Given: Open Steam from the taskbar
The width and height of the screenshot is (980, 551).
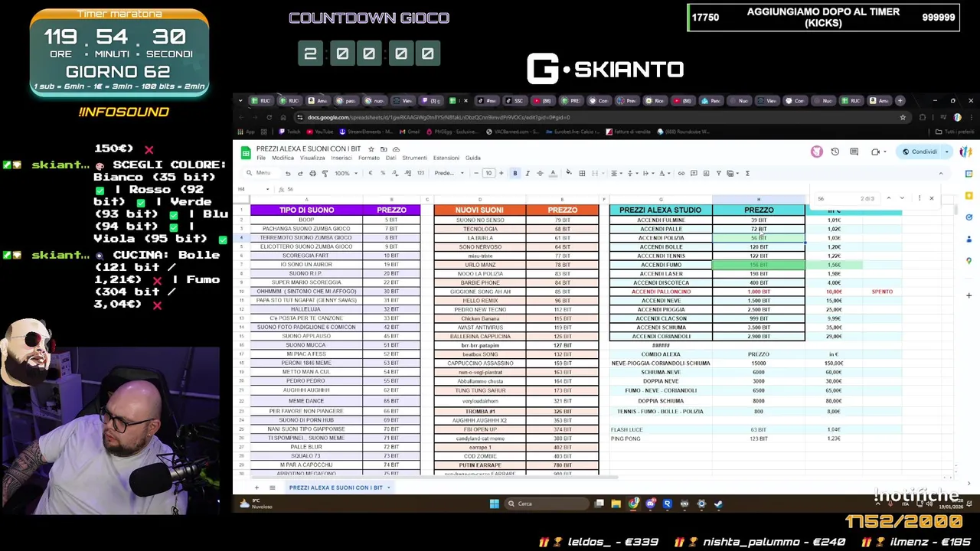Looking at the screenshot, I should 717,504.
